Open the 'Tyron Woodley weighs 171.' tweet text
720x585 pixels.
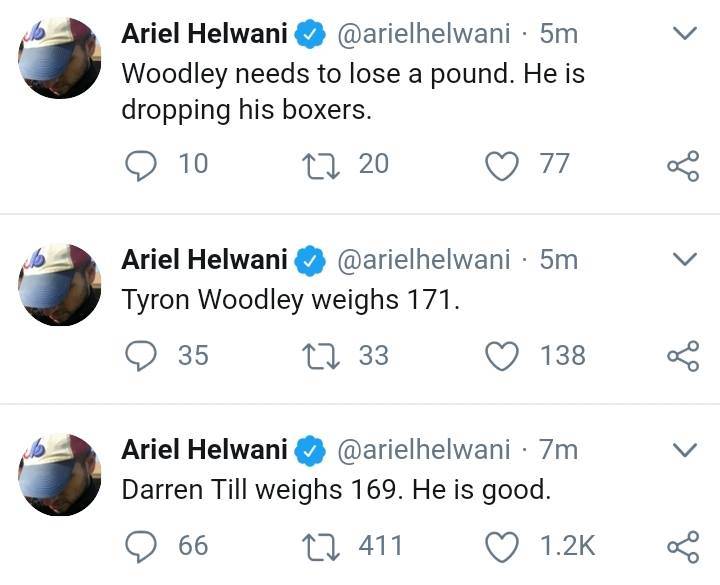290,300
